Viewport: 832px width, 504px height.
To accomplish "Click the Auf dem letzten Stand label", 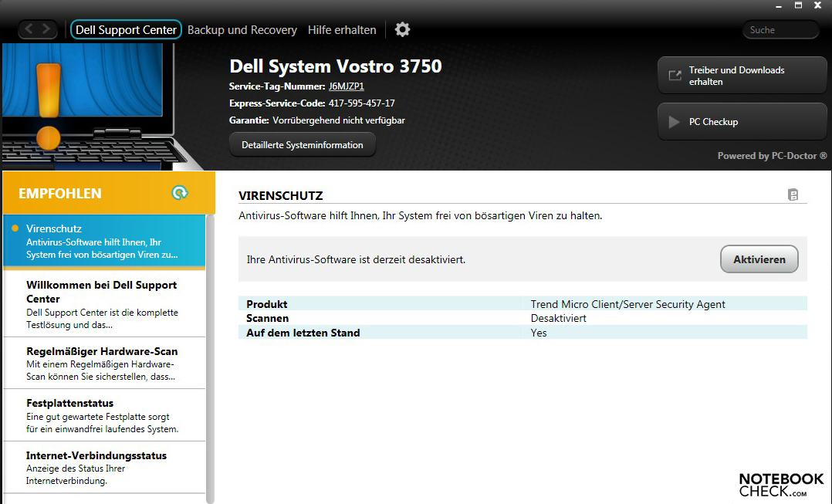I will click(303, 333).
